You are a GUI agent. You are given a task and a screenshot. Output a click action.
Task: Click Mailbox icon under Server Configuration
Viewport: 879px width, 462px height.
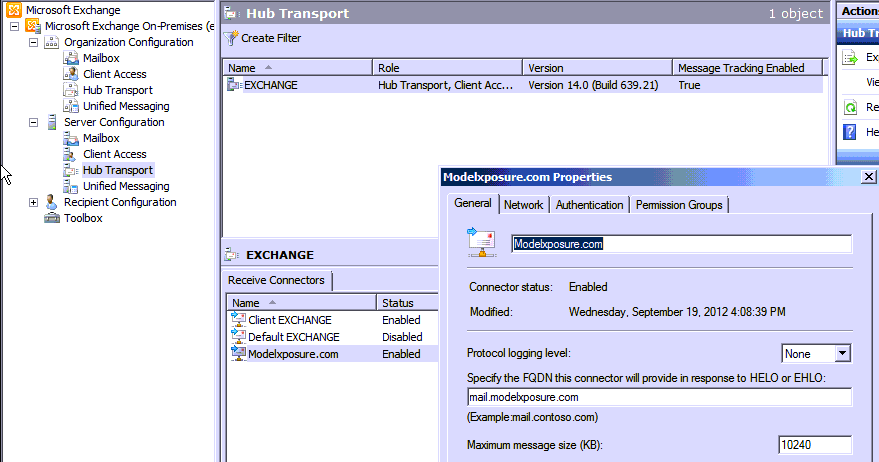(71, 138)
